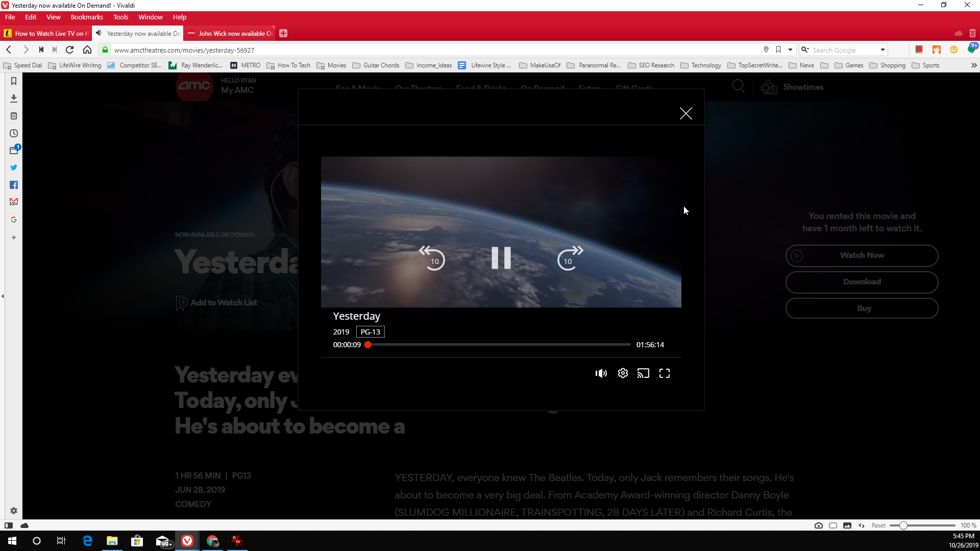Bookmark this page icon in address bar
The width and height of the screenshot is (980, 551).
tap(778, 50)
